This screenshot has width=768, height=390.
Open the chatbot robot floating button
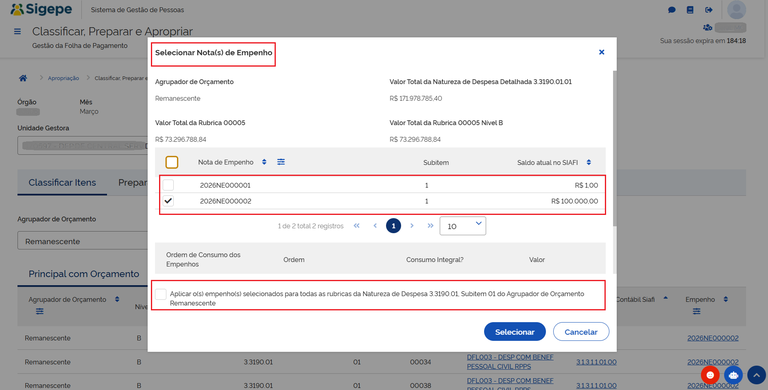733,375
